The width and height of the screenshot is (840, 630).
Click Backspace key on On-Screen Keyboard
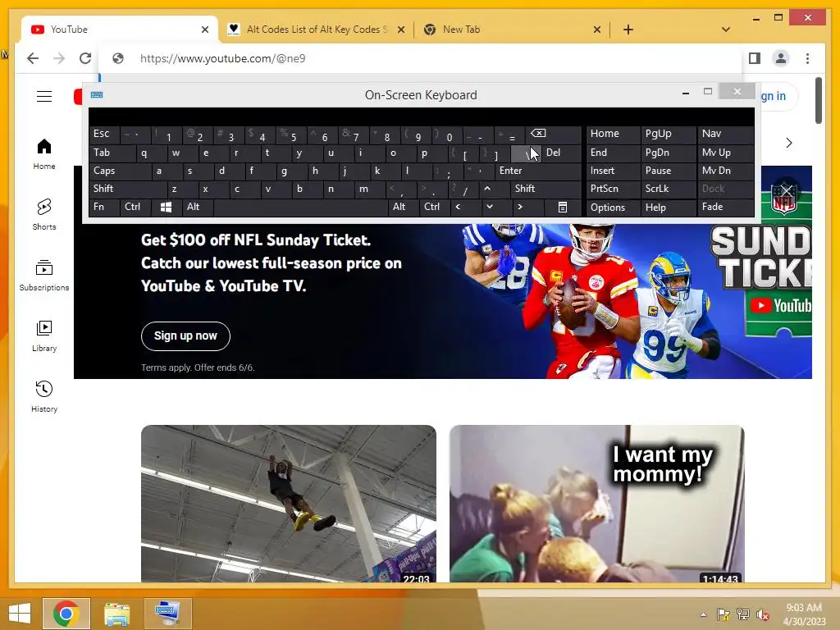pyautogui.click(x=554, y=134)
